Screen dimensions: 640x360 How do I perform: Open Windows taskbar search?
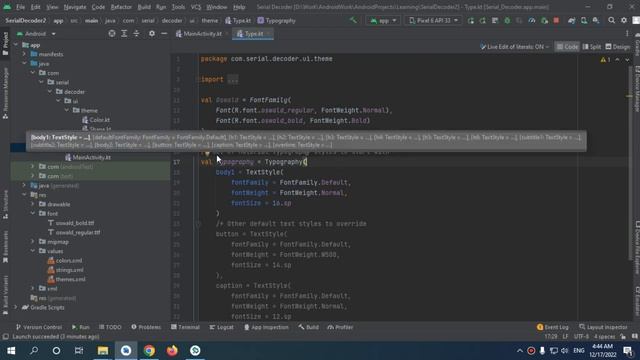point(34,351)
